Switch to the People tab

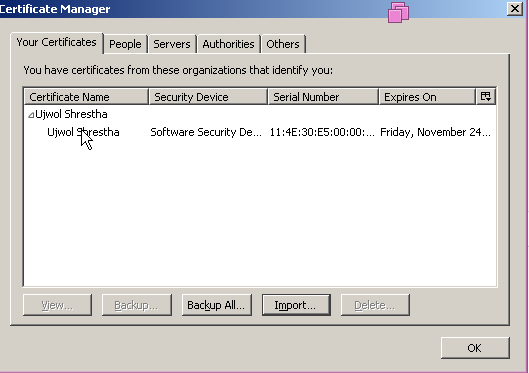point(125,44)
